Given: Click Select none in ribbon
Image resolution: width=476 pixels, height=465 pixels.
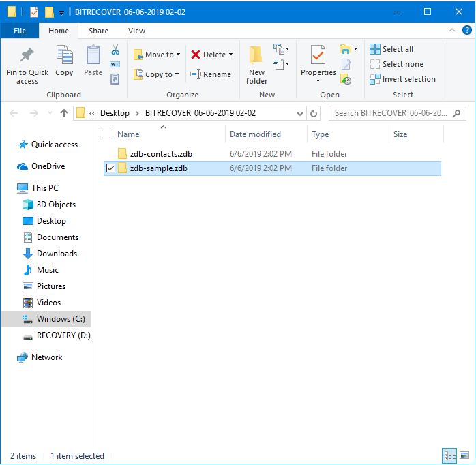Looking at the screenshot, I should 396,64.
